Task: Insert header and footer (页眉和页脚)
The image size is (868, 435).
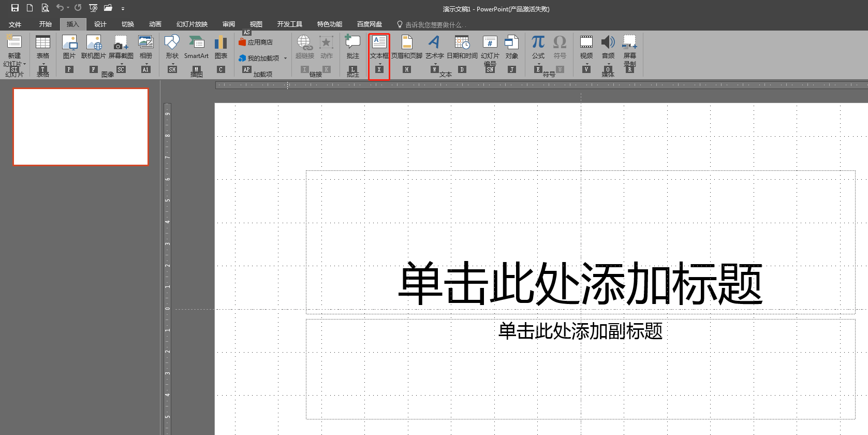Action: tap(407, 48)
